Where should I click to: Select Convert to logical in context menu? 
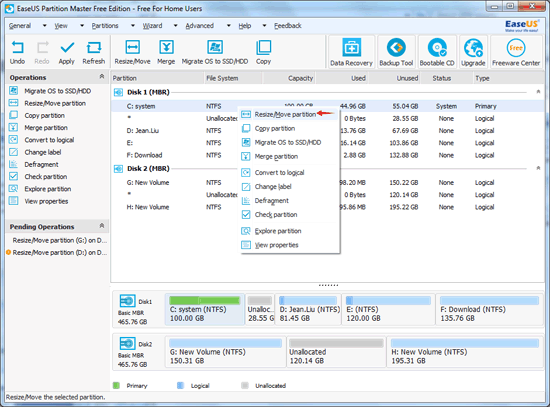pos(289,173)
